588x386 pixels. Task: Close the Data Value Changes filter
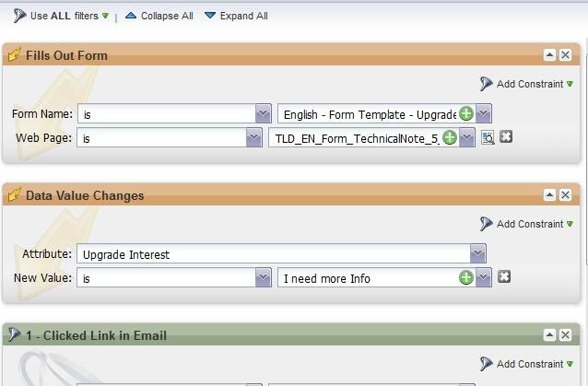tap(566, 195)
